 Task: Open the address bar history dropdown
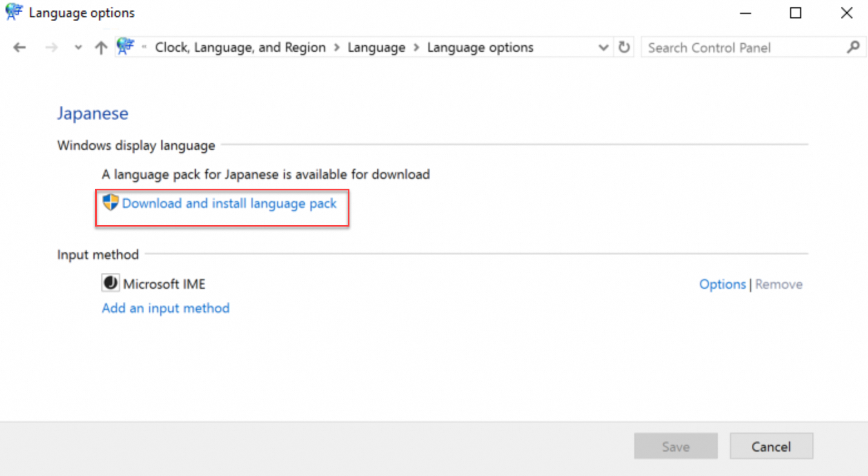click(x=603, y=48)
